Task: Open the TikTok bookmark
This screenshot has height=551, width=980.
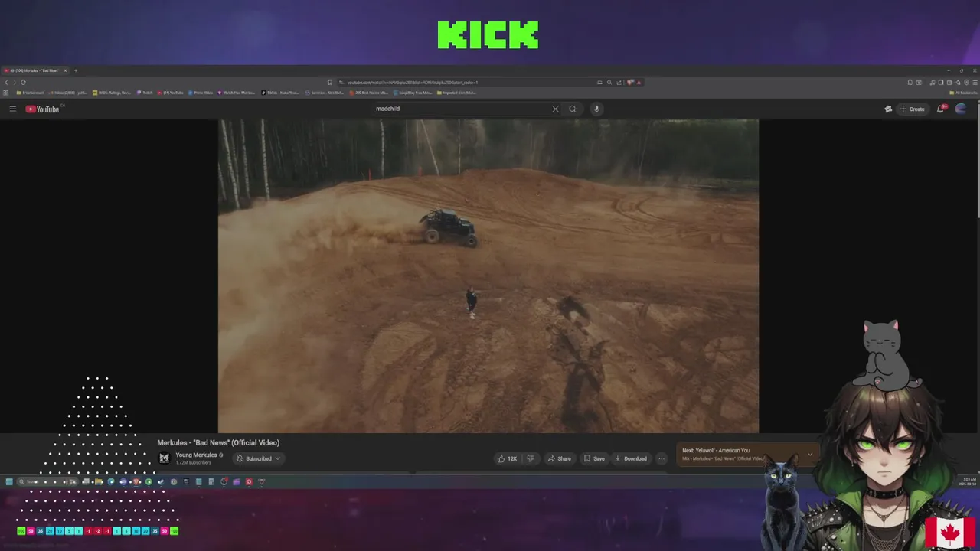Action: 279,93
